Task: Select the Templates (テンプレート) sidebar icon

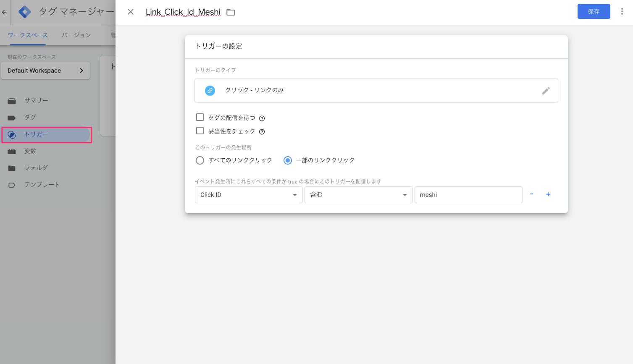Action: 11,184
